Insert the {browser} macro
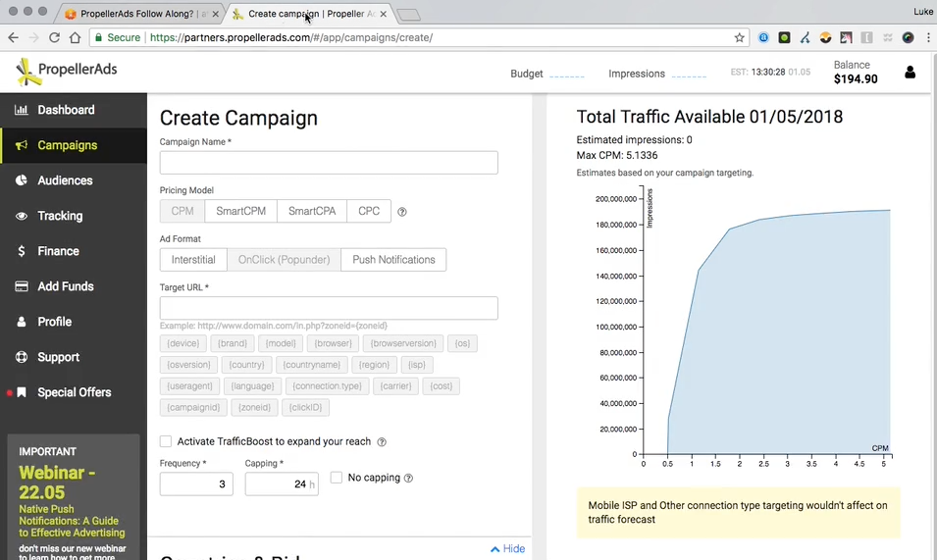This screenshot has height=560, width=937. click(333, 343)
